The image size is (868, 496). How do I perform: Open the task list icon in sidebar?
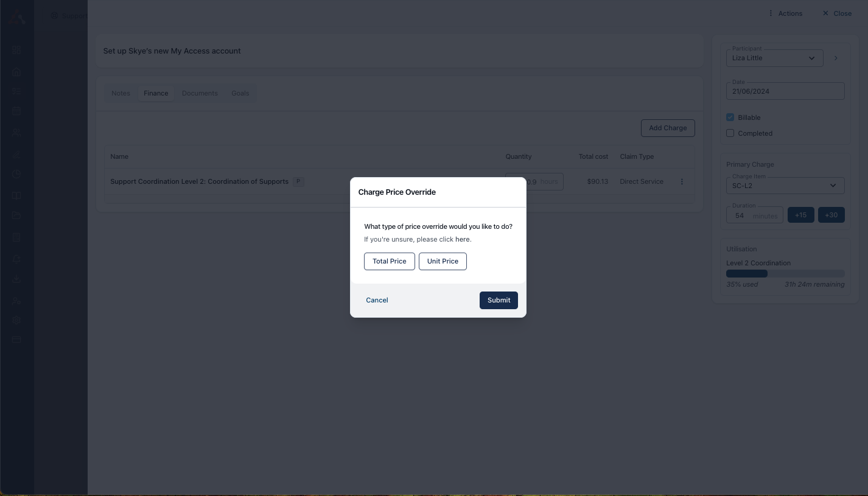(x=16, y=91)
